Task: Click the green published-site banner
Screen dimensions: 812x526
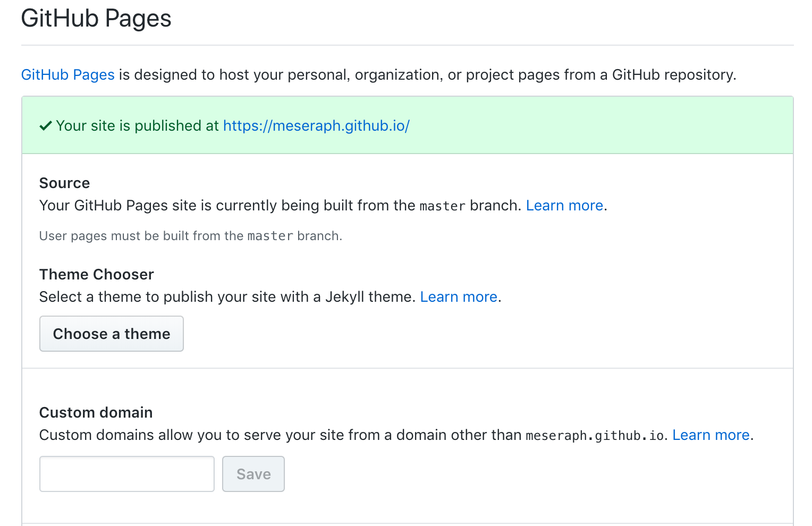Action: coord(406,125)
